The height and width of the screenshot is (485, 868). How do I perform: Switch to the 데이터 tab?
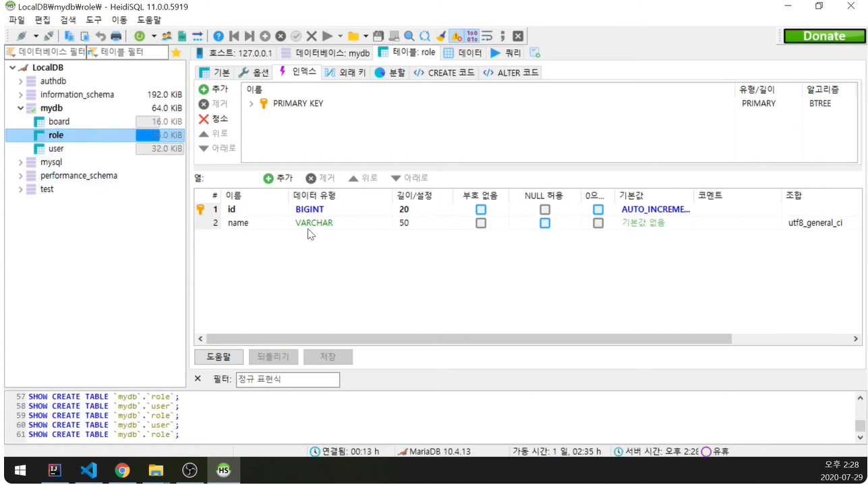click(x=463, y=53)
